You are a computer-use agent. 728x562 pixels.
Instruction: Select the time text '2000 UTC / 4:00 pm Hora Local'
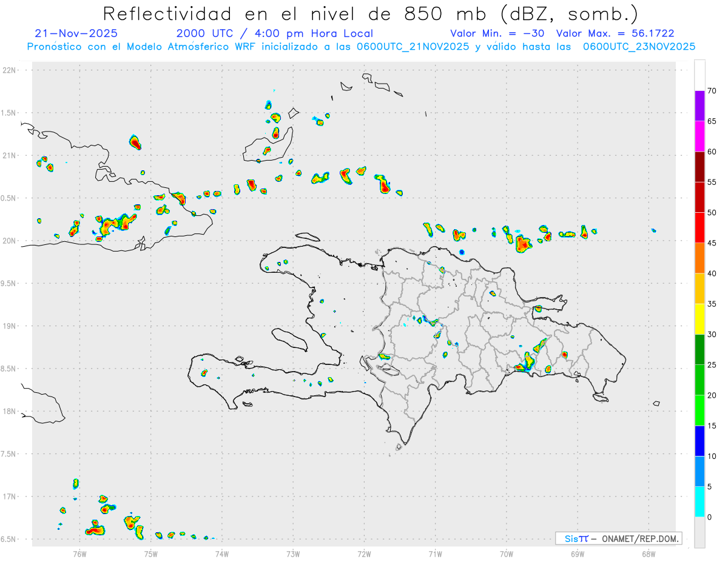click(275, 33)
